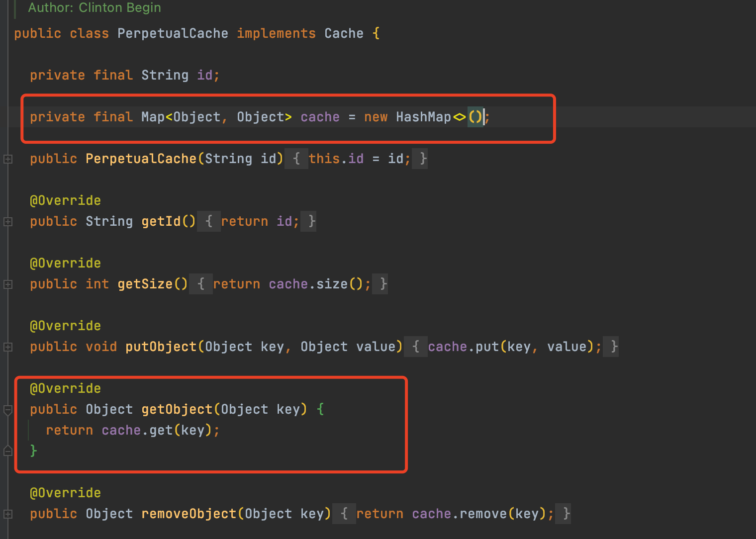This screenshot has width=756, height=539.
Task: Click removeObject method name
Action: (x=189, y=514)
